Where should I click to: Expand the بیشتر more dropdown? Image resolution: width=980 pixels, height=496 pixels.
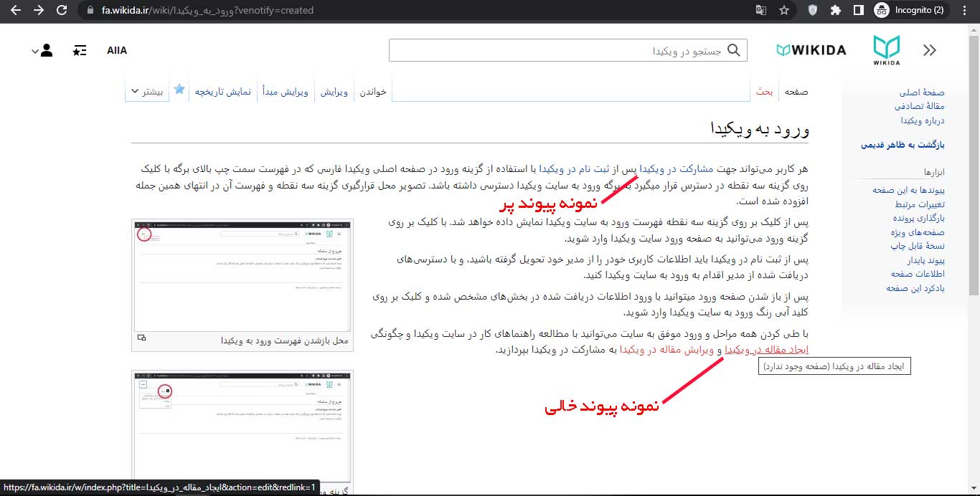tap(146, 92)
